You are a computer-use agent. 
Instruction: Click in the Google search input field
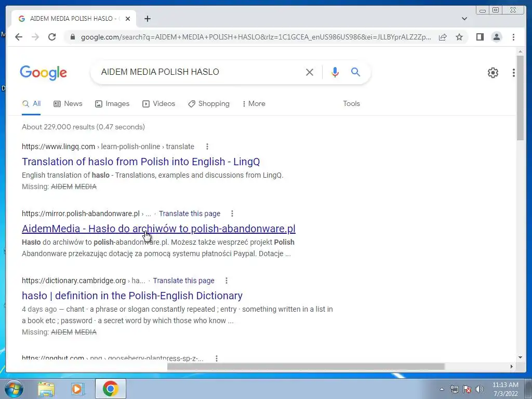click(200, 72)
